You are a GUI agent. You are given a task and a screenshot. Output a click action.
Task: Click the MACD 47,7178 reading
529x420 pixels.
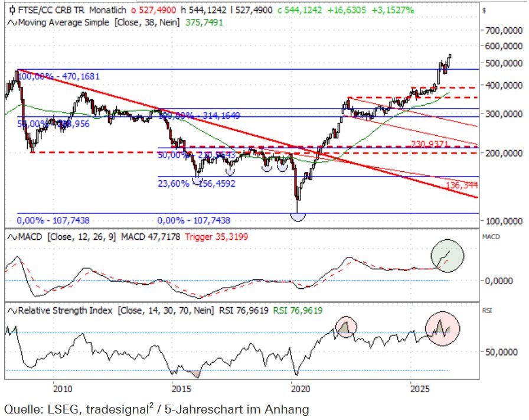coord(151,237)
